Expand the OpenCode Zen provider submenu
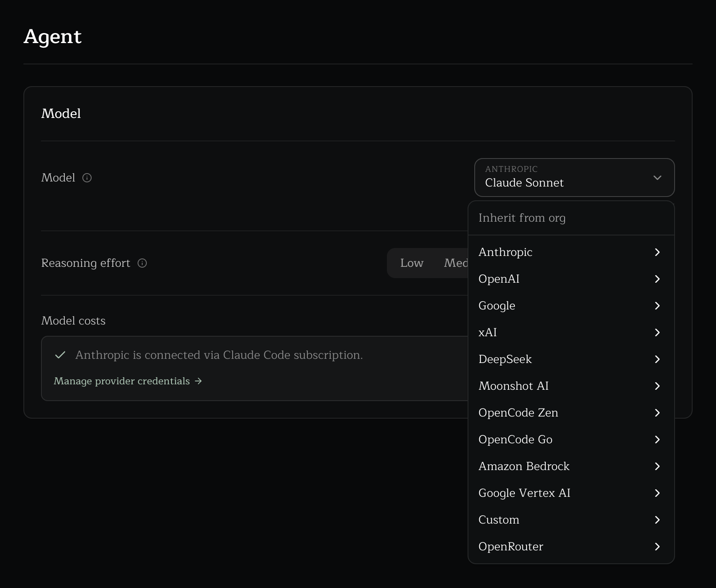The image size is (716, 588). click(x=571, y=413)
